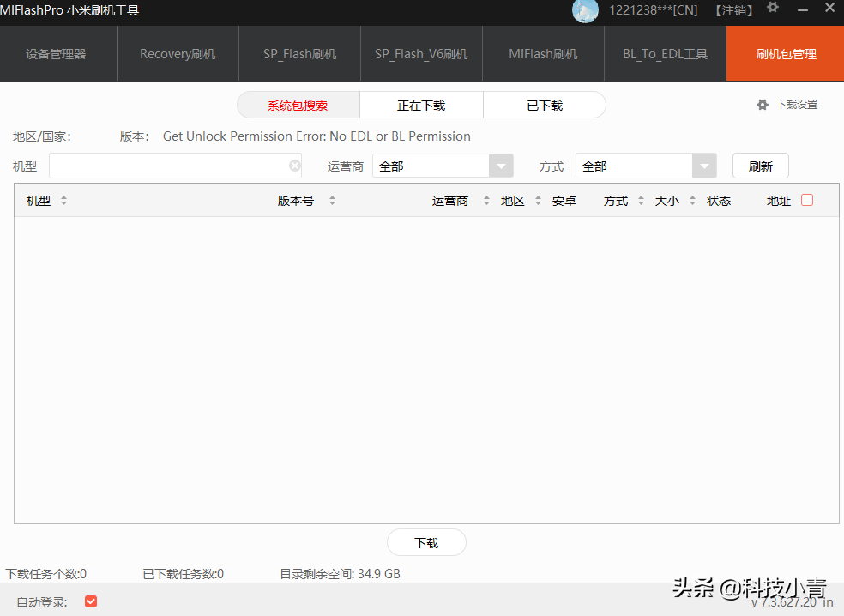844x616 pixels.
Task: Open the settings gear beside the window controls
Action: pos(771,9)
